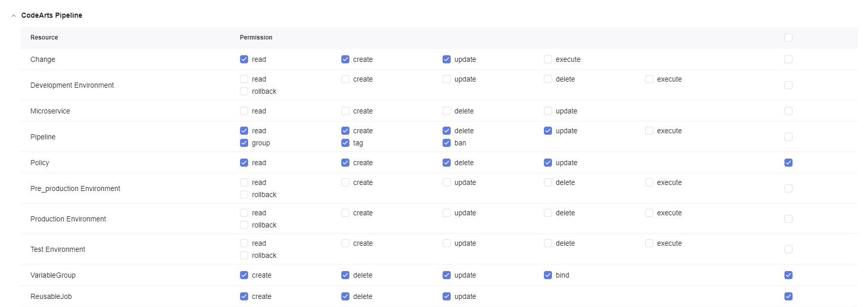Uncheck update permission for Change
This screenshot has height=307, width=868.
pos(447,59)
